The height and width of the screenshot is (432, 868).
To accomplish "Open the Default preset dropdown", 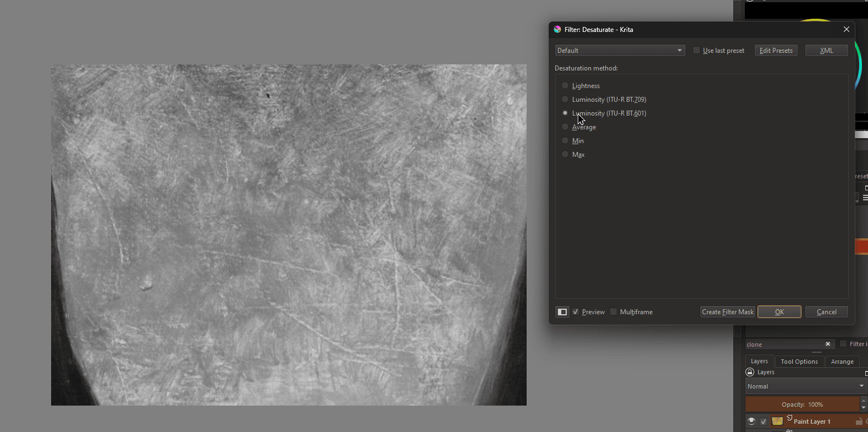I will coord(620,51).
